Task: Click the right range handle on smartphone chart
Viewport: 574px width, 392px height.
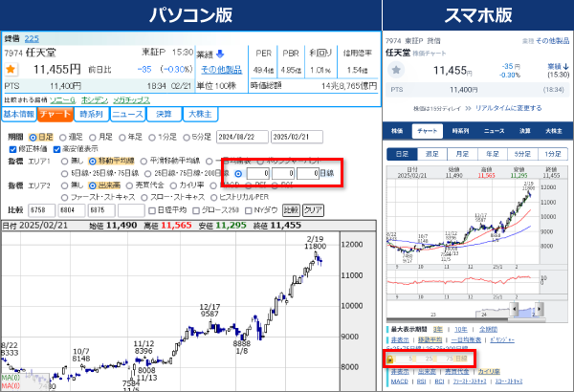Action: pos(540,309)
